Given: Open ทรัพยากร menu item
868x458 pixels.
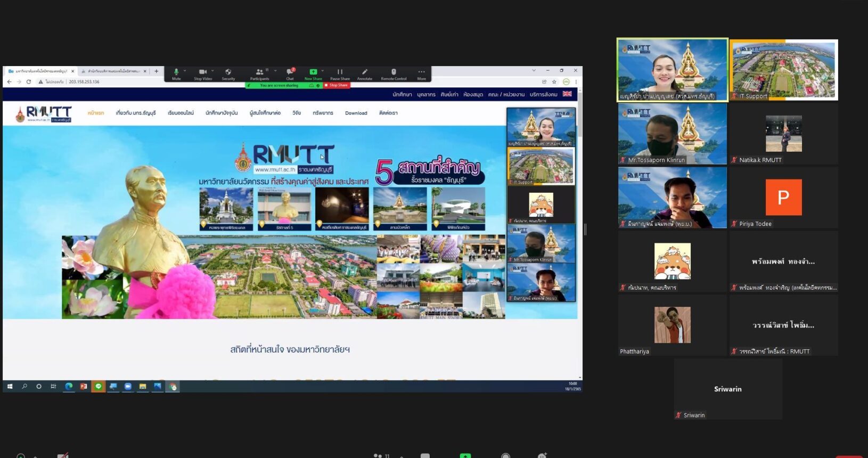Looking at the screenshot, I should pos(323,113).
